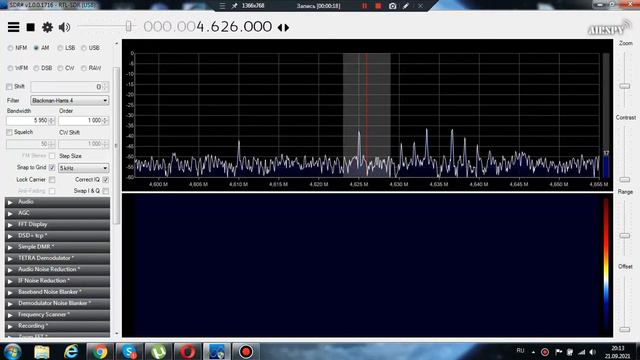The height and width of the screenshot is (360, 640).
Task: Open the settings gear icon
Action: pos(47,27)
